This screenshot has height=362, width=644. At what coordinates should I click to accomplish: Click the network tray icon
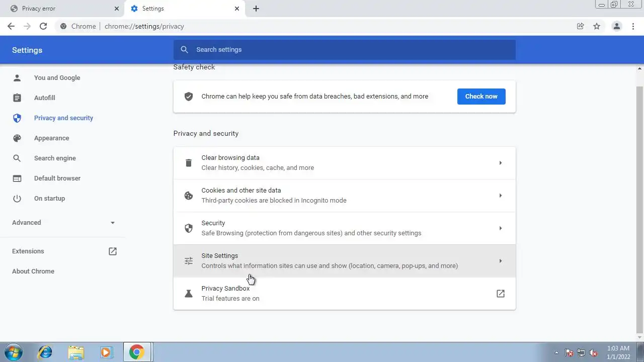click(581, 352)
